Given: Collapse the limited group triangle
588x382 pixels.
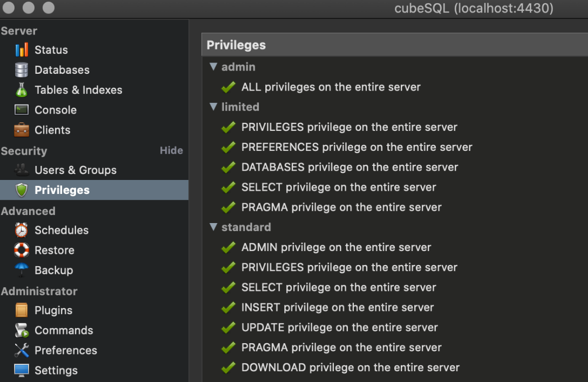Looking at the screenshot, I should (x=214, y=107).
